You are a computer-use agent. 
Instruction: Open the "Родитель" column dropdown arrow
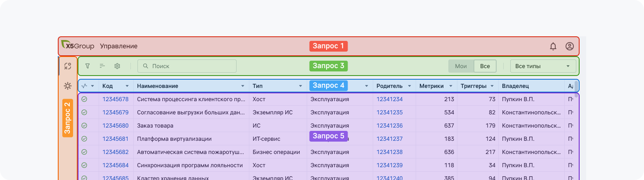coord(410,86)
